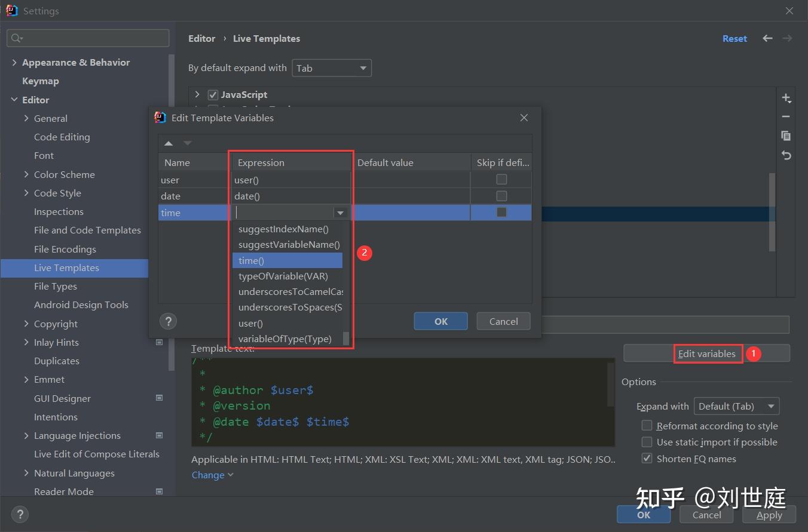Image resolution: width=808 pixels, height=532 pixels.
Task: Open the Expand with Default (Tab) dropdown
Action: (736, 407)
